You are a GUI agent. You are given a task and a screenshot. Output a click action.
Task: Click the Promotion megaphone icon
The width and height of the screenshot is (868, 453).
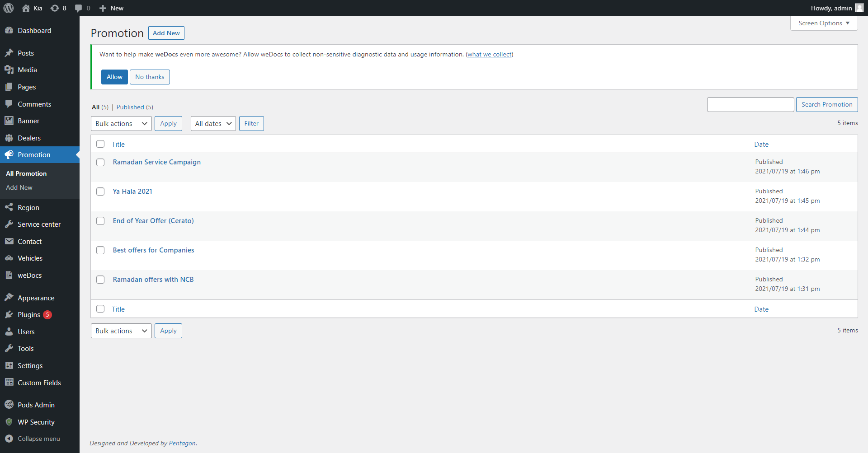point(9,154)
